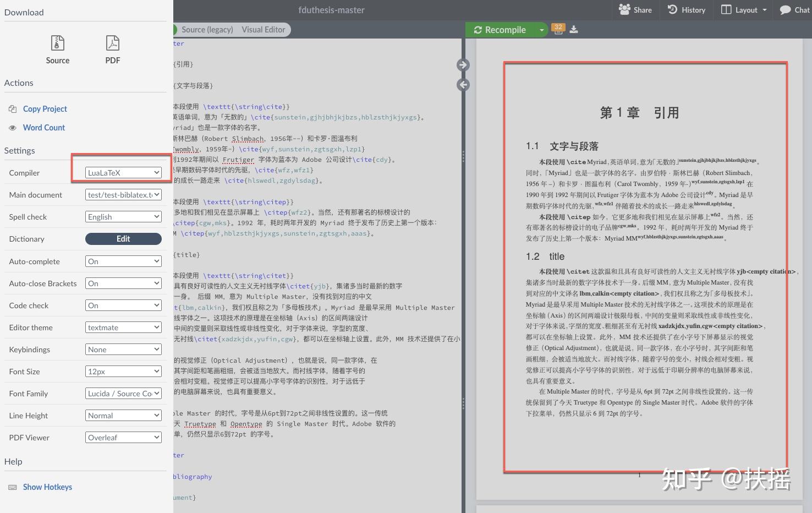Open the Recompile options dropdown arrow
This screenshot has width=812, height=513.
pos(541,29)
